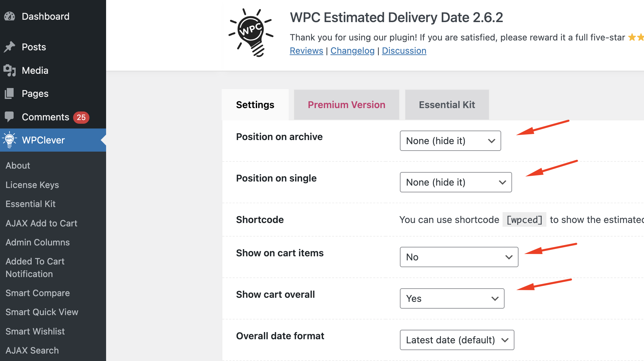
Task: Click the WPC Estimated Delivery Date title
Action: (396, 17)
